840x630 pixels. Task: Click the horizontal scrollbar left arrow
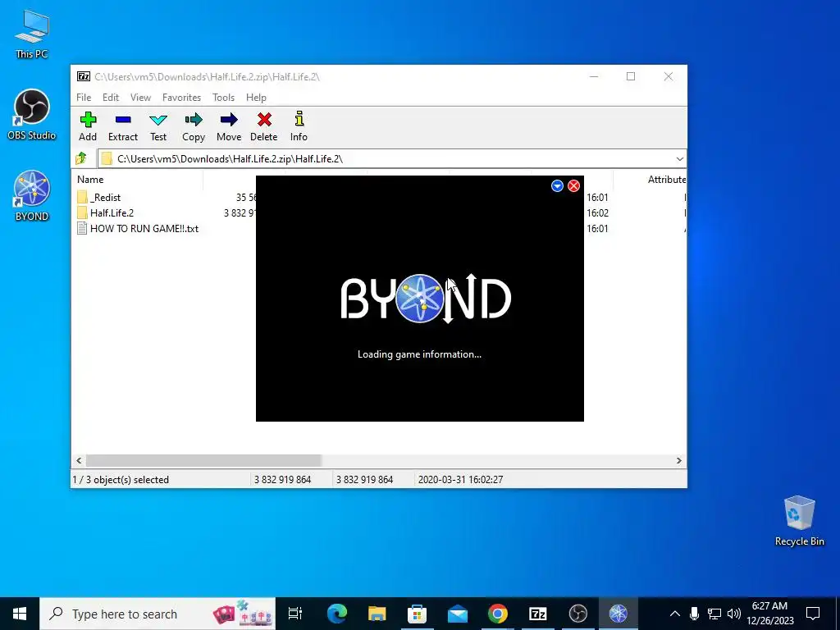click(80, 461)
